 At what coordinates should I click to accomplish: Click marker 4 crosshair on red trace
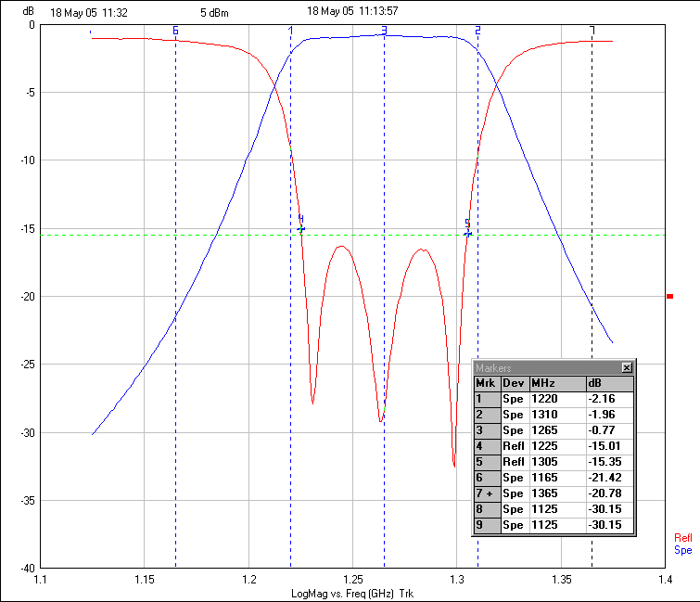[x=301, y=229]
